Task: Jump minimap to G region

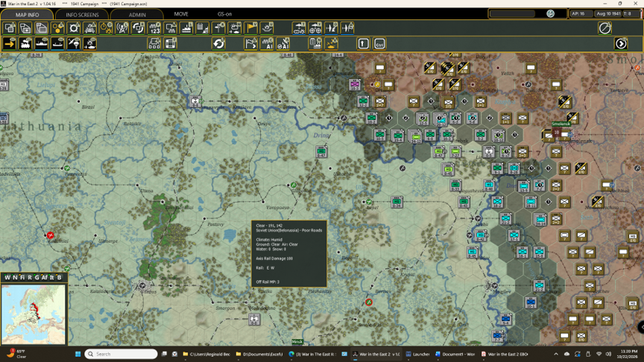Action: 37,277
